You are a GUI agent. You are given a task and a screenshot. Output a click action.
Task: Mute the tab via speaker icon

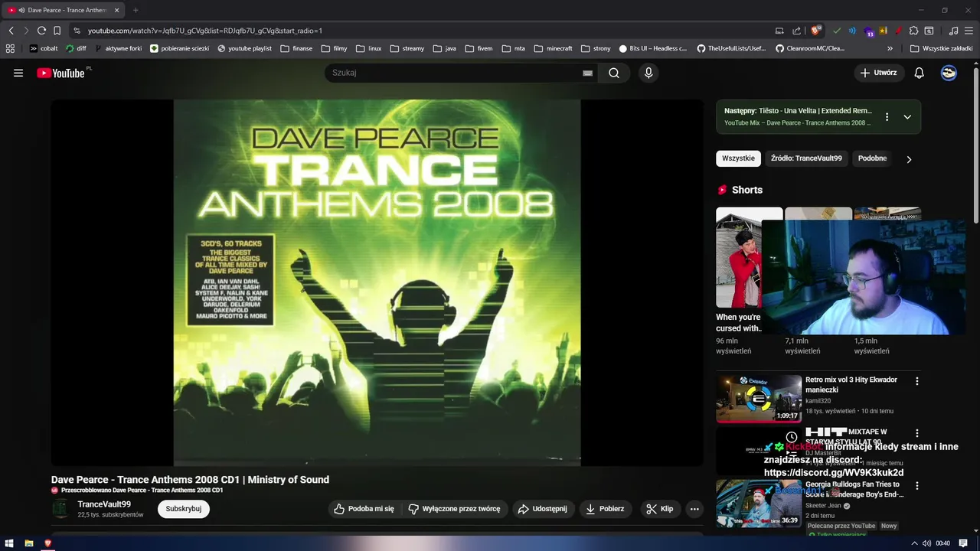[21, 10]
